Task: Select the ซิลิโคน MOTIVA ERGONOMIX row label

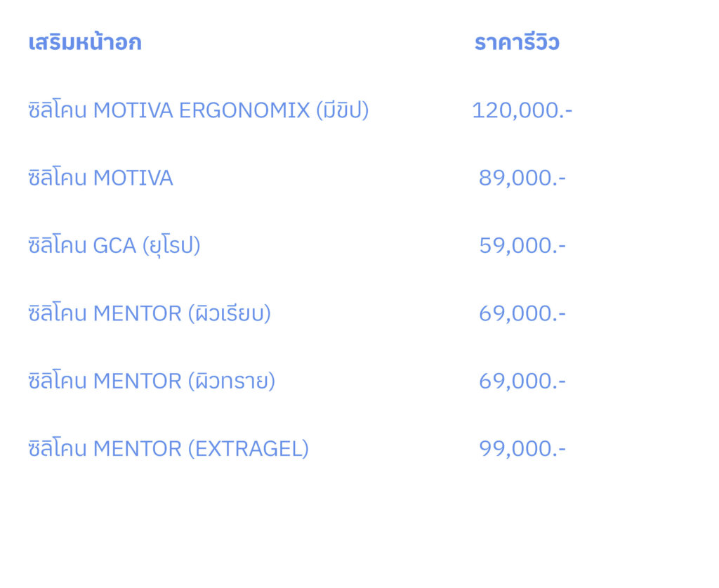Action: click(x=198, y=110)
